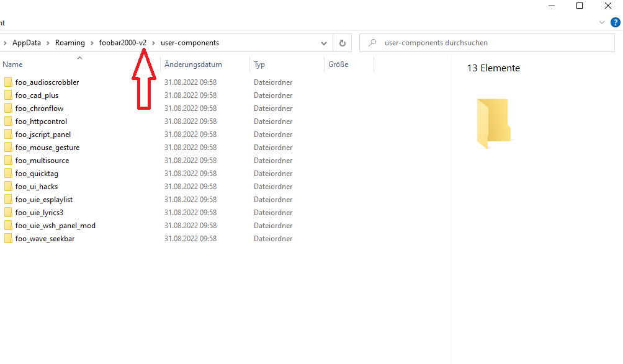
Task: Navigate to Roaming in the breadcrumb
Action: pos(70,43)
